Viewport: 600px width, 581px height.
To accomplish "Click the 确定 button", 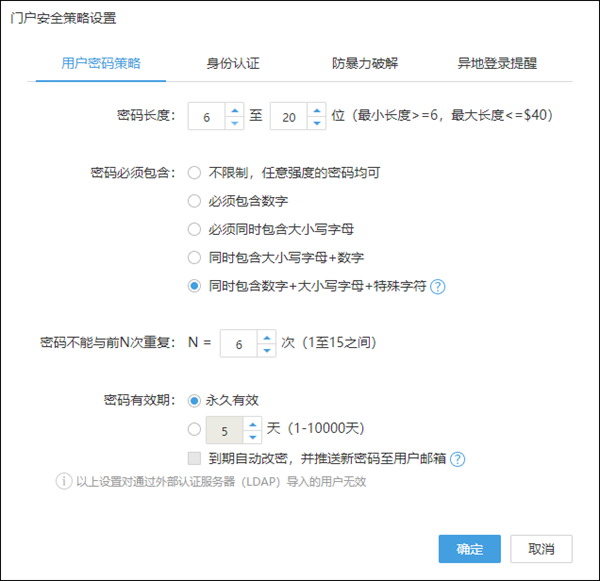I will coord(469,549).
